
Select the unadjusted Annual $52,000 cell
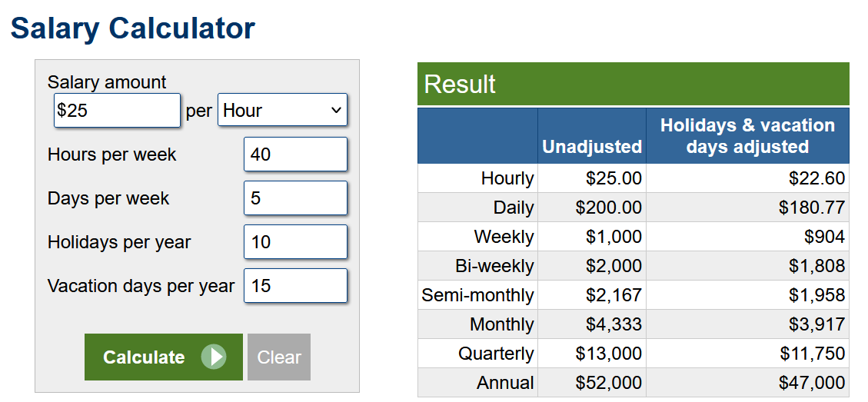tap(608, 383)
